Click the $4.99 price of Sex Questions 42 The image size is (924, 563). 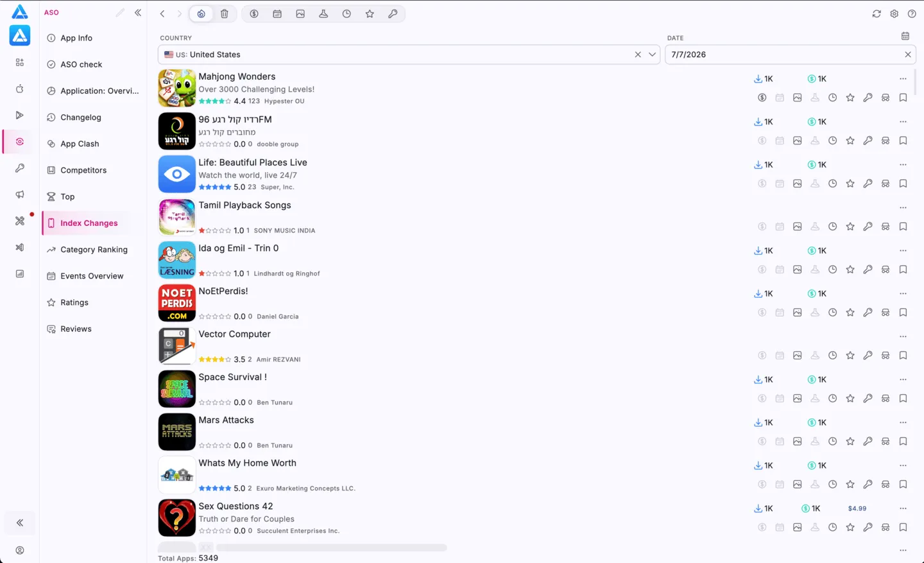tap(857, 508)
